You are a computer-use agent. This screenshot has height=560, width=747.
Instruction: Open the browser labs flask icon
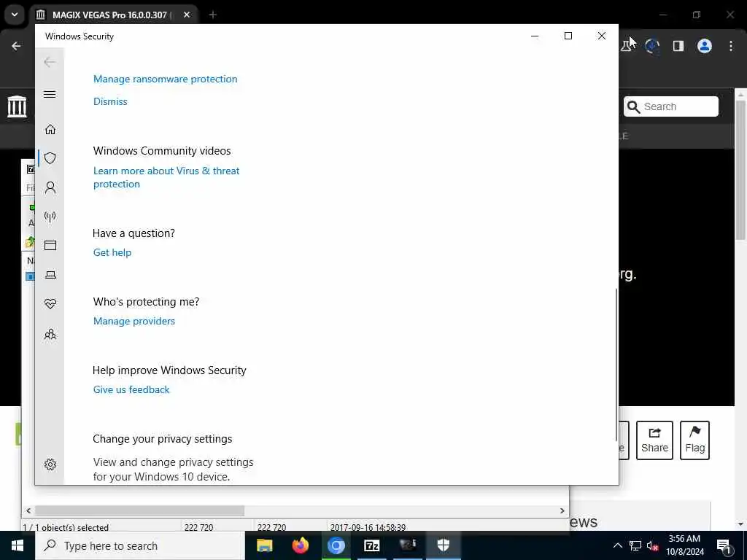[x=627, y=46]
